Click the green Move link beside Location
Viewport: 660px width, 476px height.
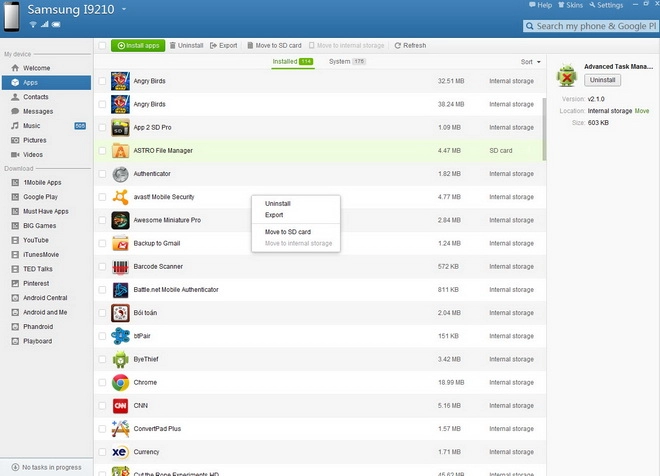[642, 111]
